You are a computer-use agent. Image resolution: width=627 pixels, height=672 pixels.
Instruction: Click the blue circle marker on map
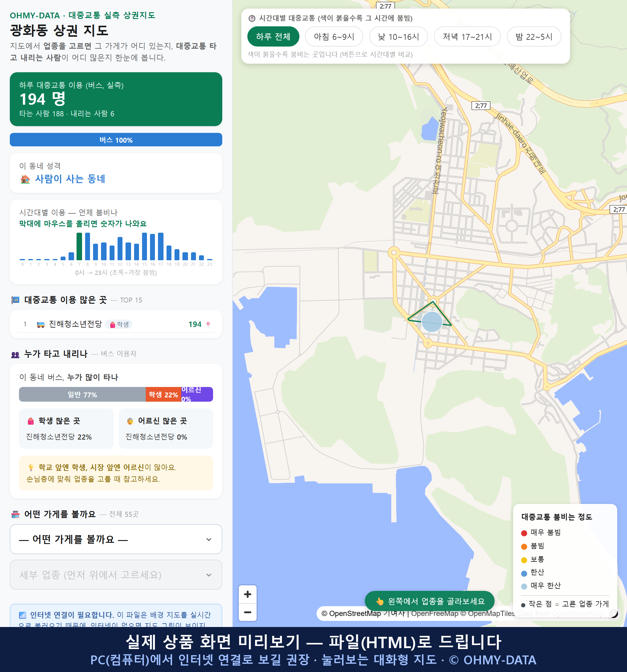432,322
